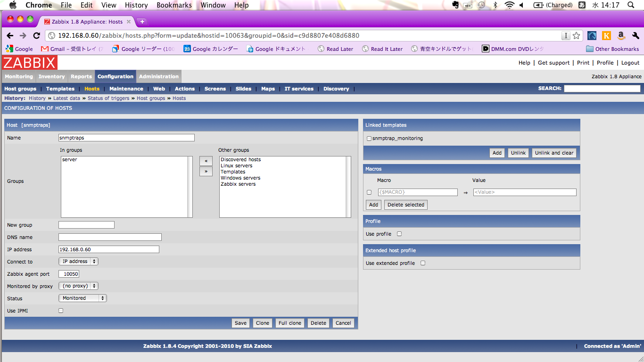Click the Zabbix search box
The image size is (644, 362).
[602, 89]
